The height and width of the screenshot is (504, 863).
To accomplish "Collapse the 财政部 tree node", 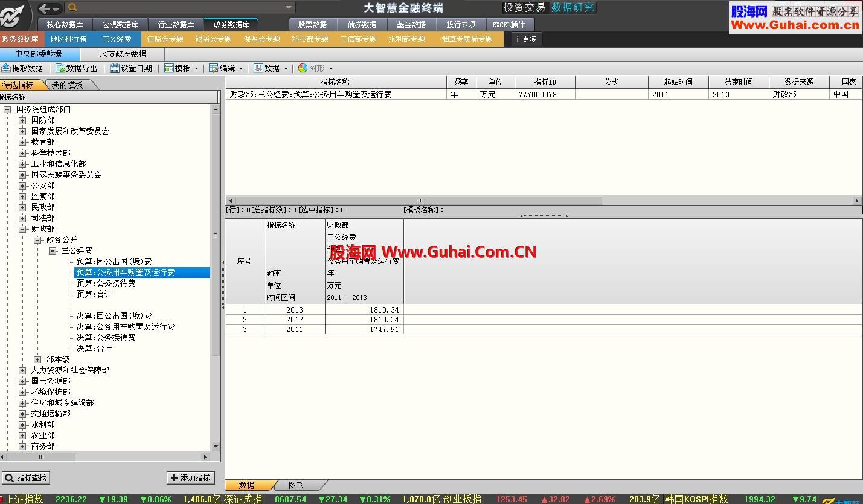I will (22, 229).
